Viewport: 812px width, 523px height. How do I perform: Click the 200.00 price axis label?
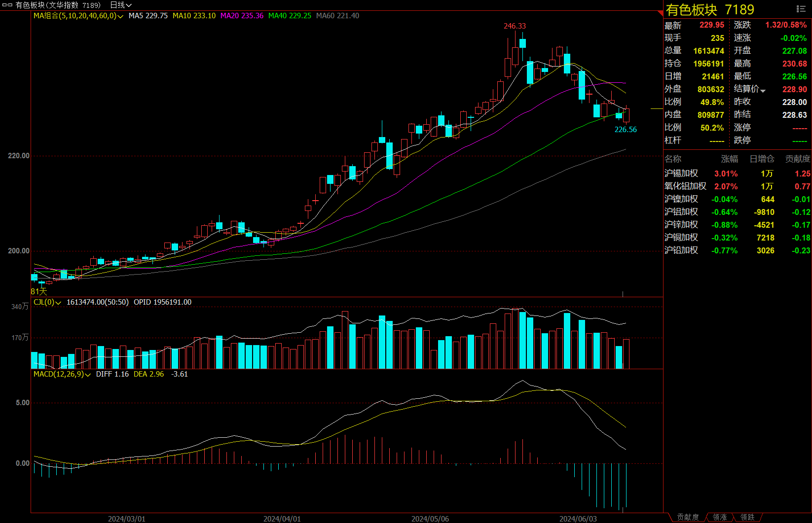click(x=19, y=251)
